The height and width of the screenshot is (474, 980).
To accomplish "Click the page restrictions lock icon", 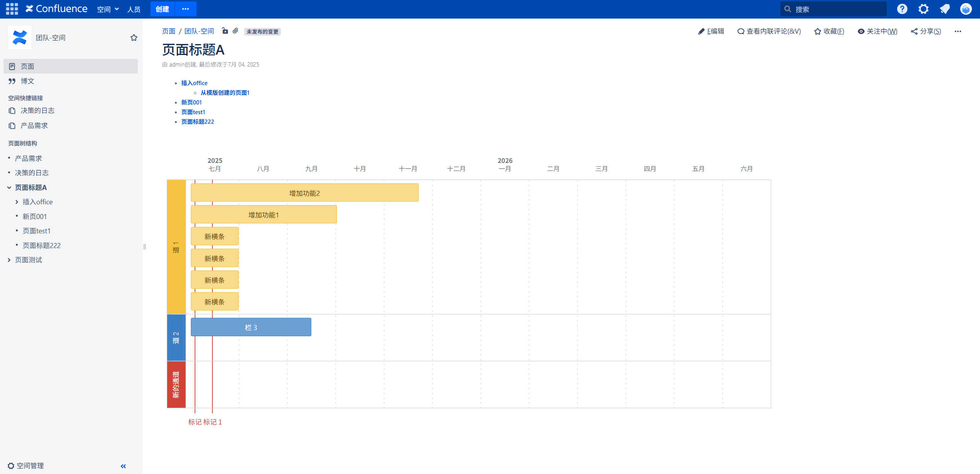I will point(225,31).
